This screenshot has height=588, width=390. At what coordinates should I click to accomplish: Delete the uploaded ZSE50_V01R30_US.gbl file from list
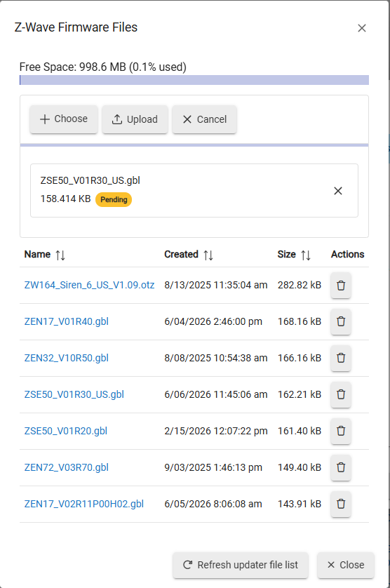(x=340, y=394)
